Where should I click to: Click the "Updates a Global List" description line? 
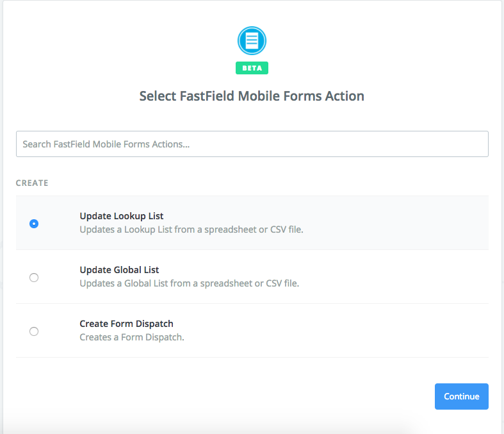(x=189, y=283)
